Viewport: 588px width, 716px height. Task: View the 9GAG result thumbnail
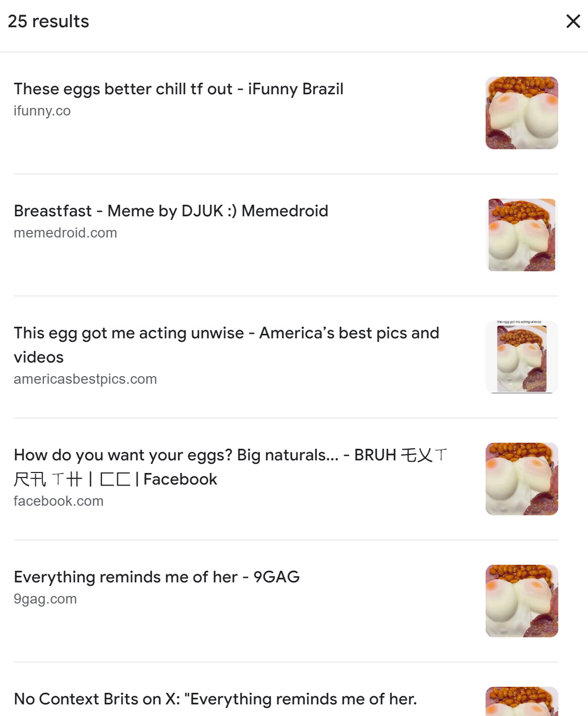coord(521,601)
